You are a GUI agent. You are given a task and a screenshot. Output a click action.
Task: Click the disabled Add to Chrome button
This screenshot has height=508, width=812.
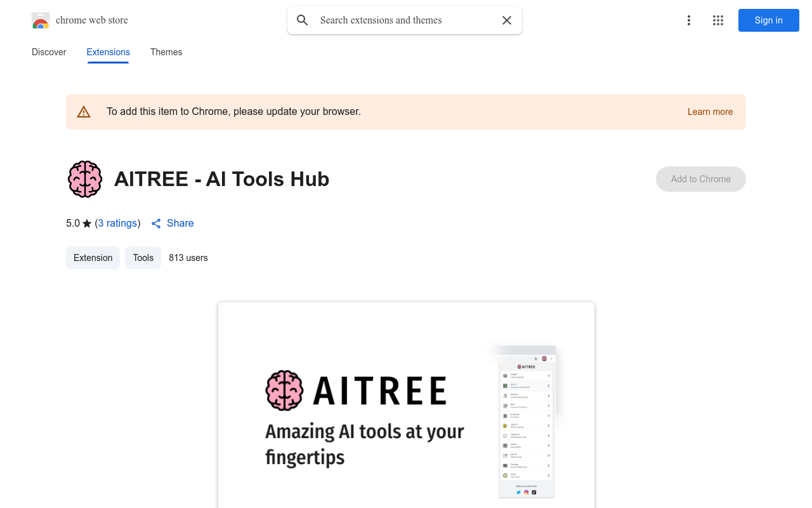coord(701,179)
